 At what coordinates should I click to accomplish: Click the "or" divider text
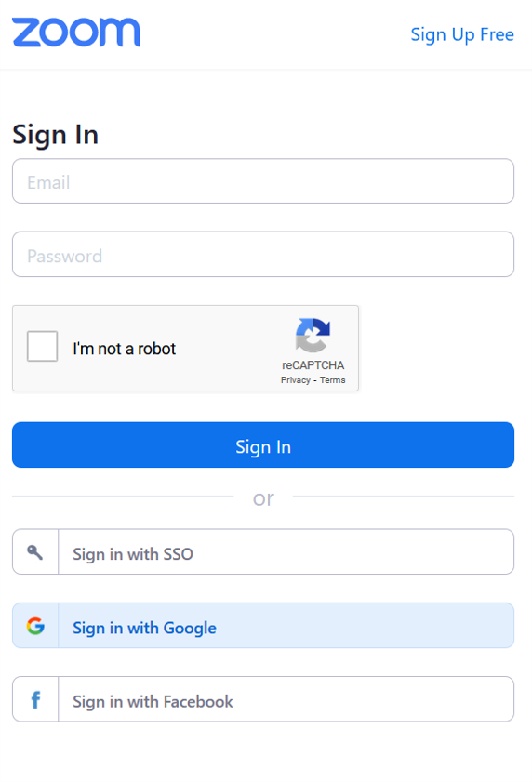(x=263, y=497)
